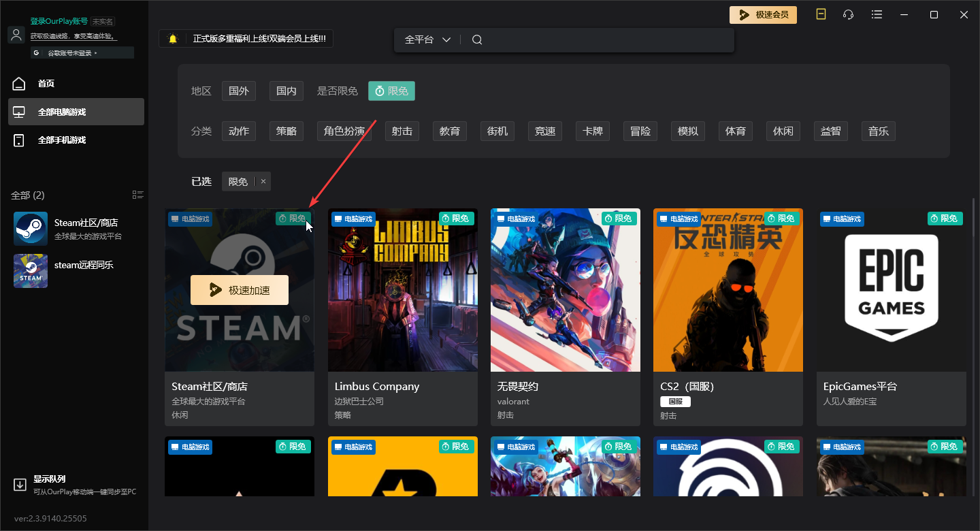Remove the selected 限免 filter tag

(263, 181)
